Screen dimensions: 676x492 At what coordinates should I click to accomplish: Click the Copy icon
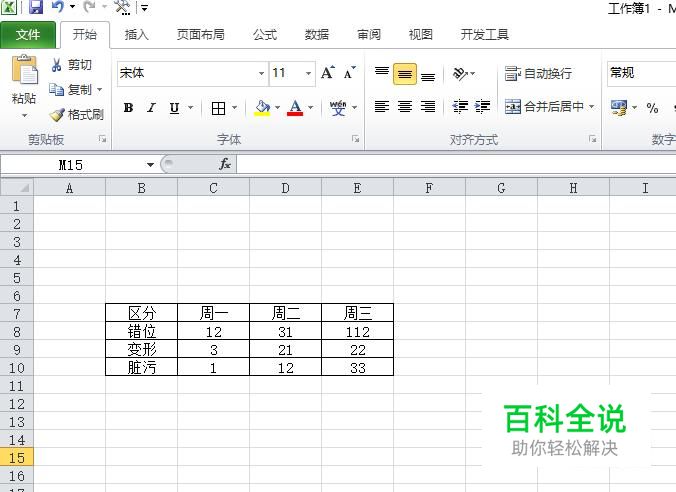56,89
